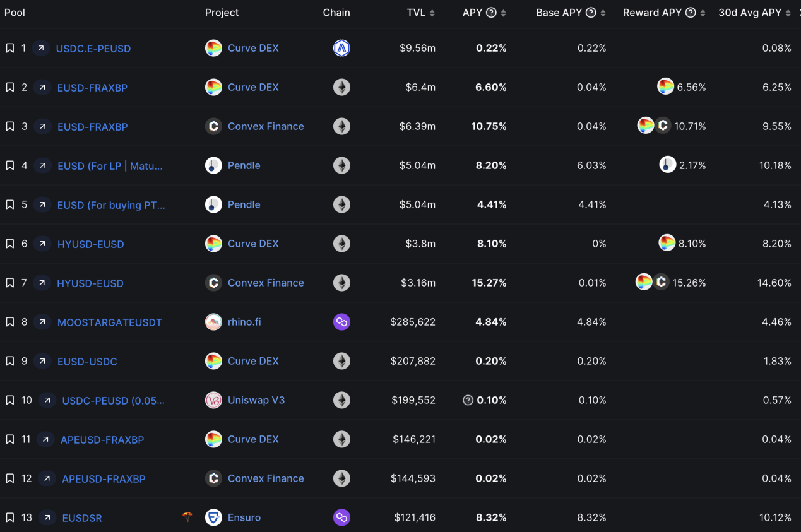The image size is (801, 532).
Task: Click the Pendle project icon in row 4
Action: 213,165
